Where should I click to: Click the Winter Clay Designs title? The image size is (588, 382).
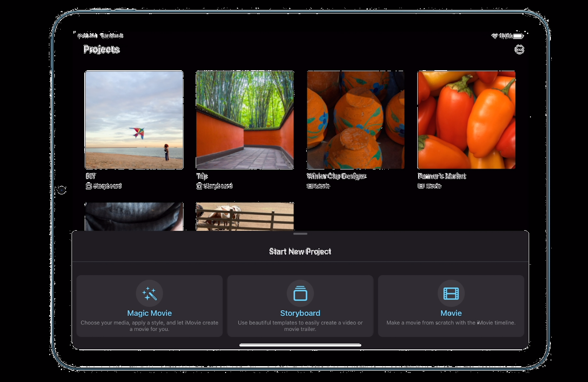coord(336,176)
